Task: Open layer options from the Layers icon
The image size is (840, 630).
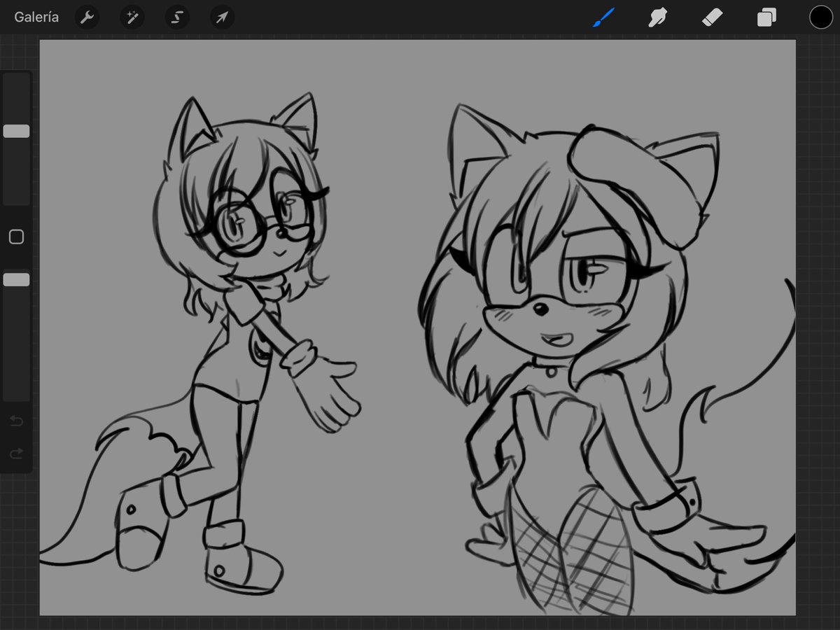Action: [x=766, y=17]
